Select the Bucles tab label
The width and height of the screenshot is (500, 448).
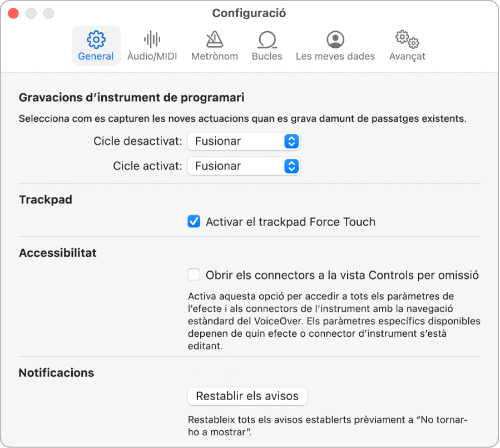click(x=267, y=56)
